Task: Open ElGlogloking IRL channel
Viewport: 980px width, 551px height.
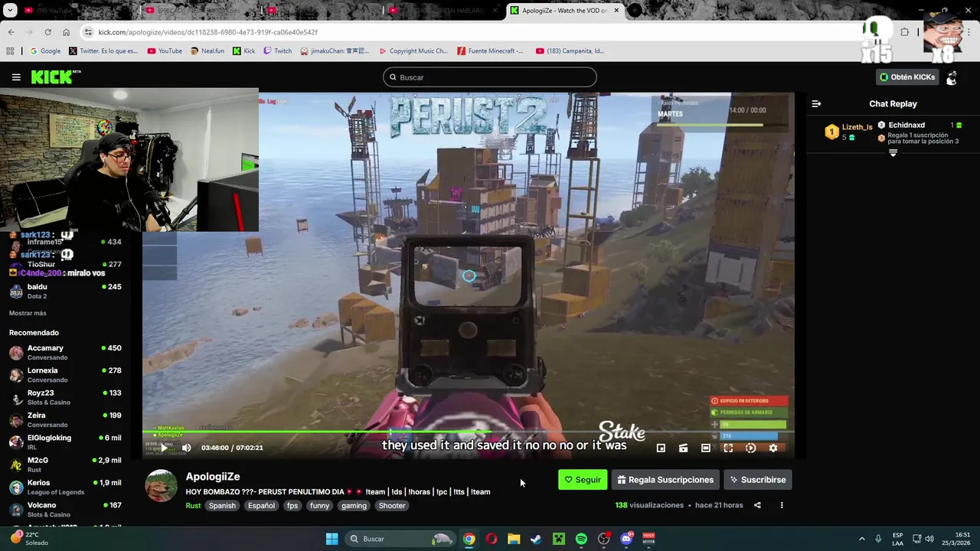Action: pyautogui.click(x=65, y=442)
